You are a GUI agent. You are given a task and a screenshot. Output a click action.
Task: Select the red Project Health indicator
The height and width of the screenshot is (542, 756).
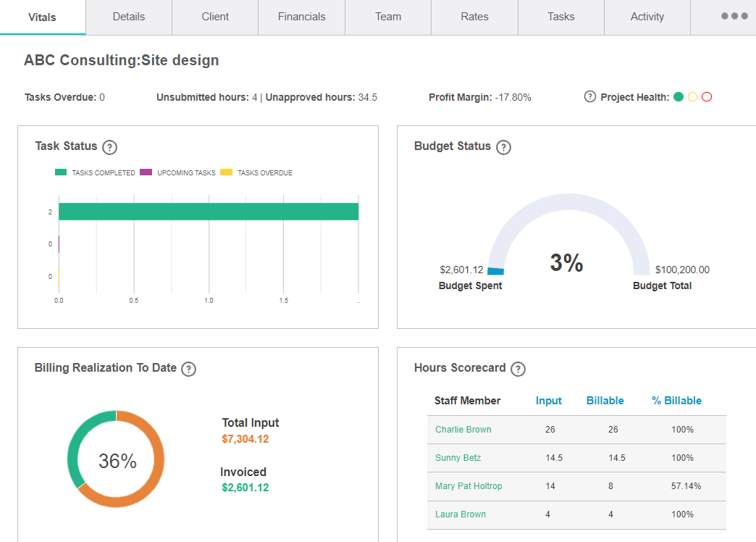pyautogui.click(x=707, y=97)
